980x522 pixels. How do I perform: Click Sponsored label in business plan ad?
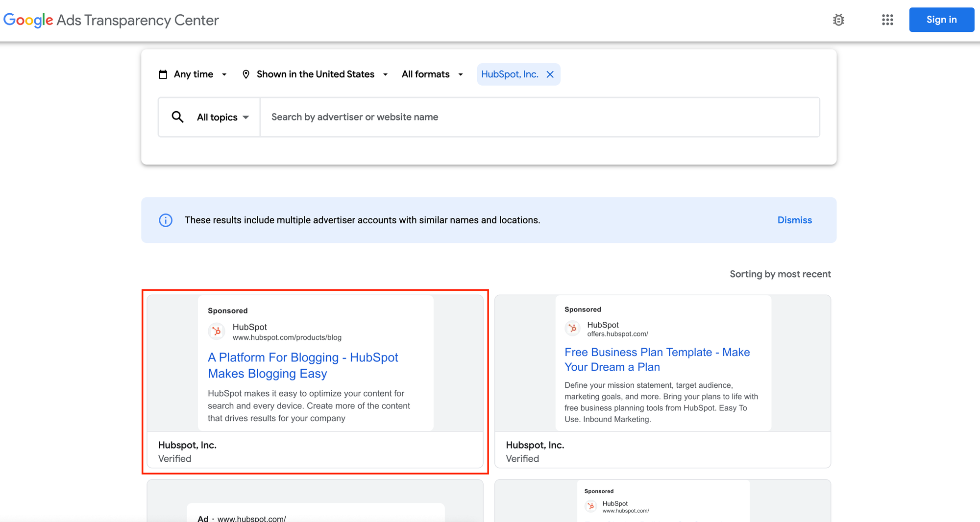583,309
